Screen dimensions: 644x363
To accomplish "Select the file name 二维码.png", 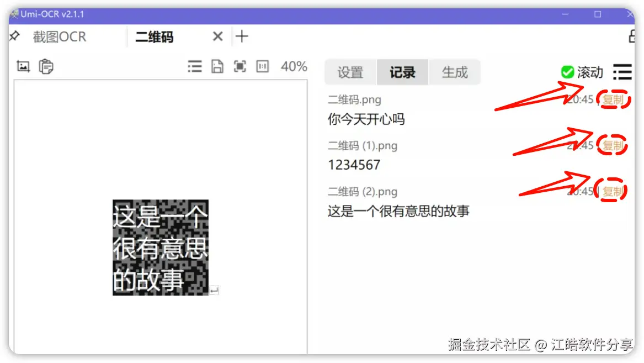I will coord(354,99).
